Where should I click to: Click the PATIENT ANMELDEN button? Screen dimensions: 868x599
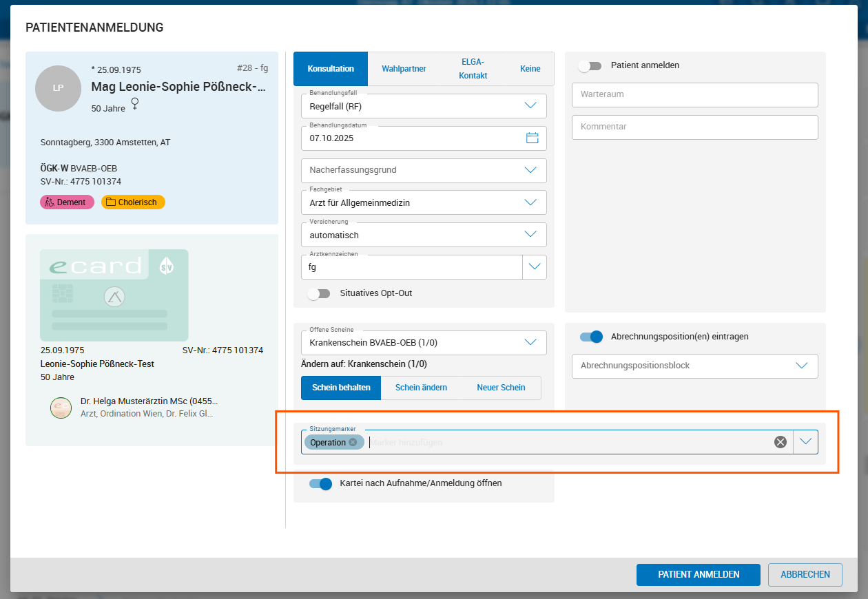698,574
